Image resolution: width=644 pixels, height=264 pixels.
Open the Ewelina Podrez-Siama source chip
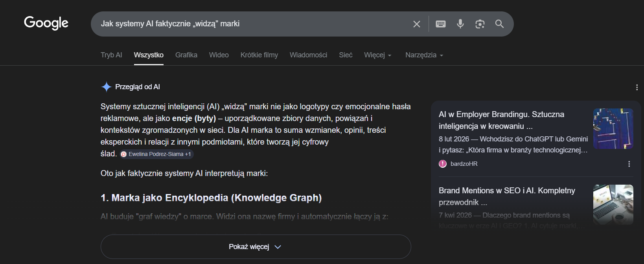156,154
